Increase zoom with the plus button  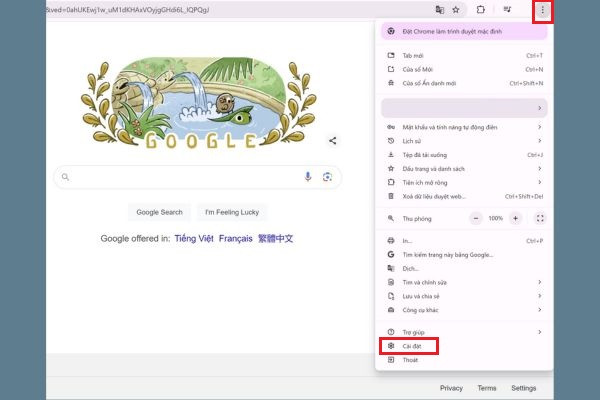coord(515,219)
